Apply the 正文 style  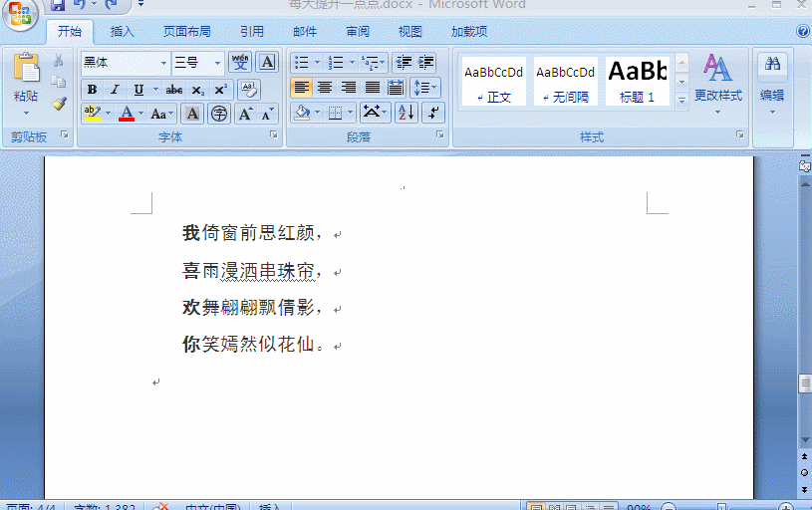click(x=493, y=82)
